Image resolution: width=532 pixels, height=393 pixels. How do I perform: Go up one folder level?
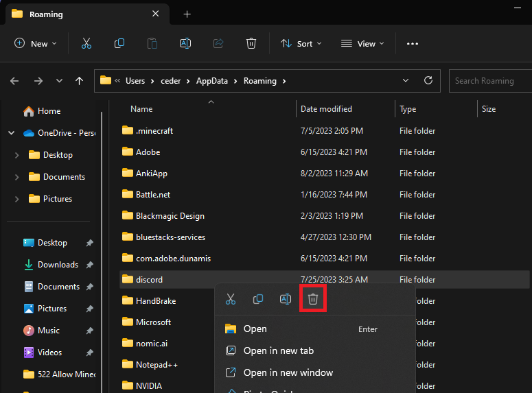[x=79, y=81]
